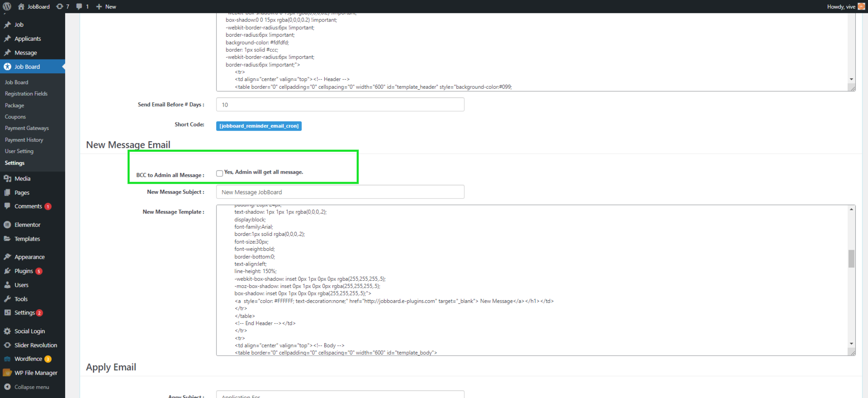Click the jobboard_reminder_email_cron shortcode button
Viewport: 868px width, 398px height.
[259, 126]
